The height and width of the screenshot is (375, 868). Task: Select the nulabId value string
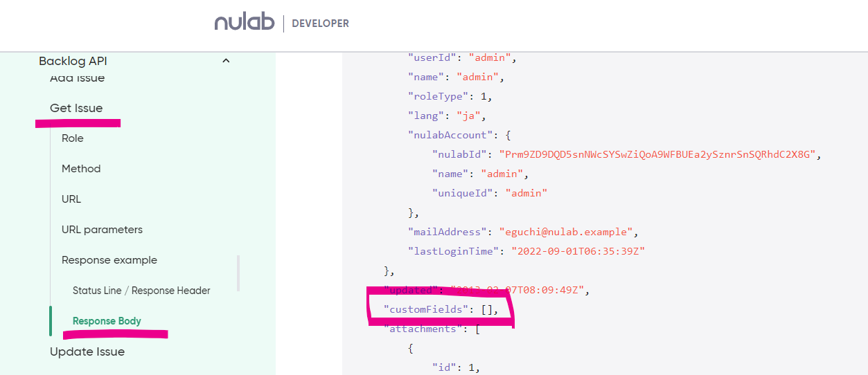657,155
